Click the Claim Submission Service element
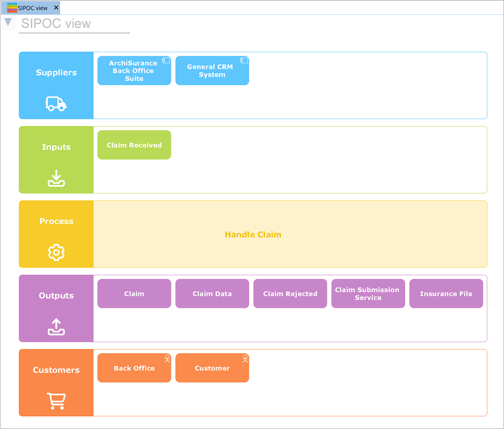The image size is (504, 429). [368, 294]
